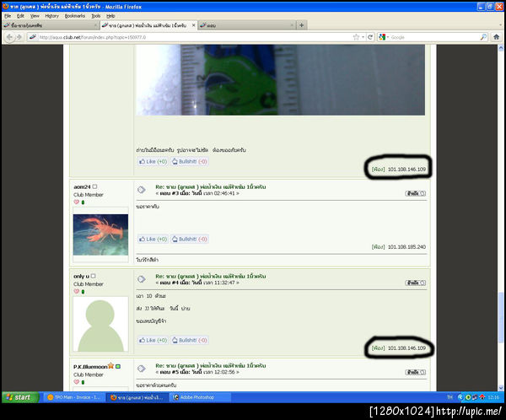
Task: Click P.K.Bluemoon's green online status icon
Action: click(118, 366)
